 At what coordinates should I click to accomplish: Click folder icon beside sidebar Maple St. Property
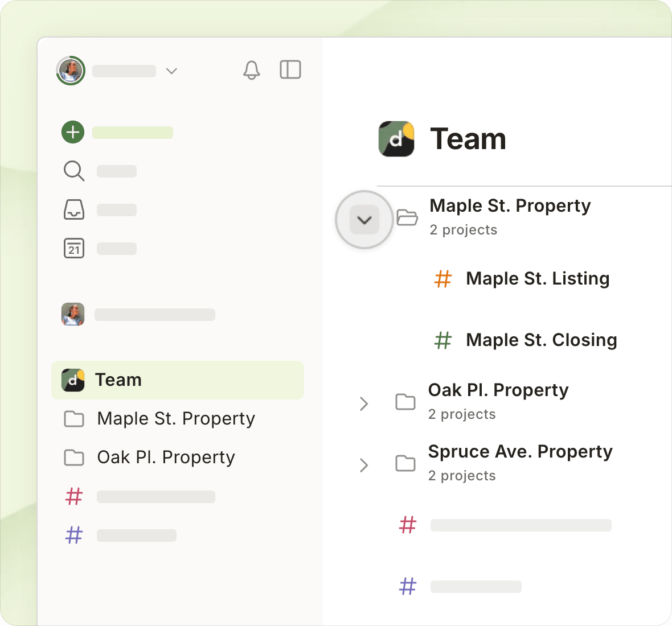coord(73,419)
